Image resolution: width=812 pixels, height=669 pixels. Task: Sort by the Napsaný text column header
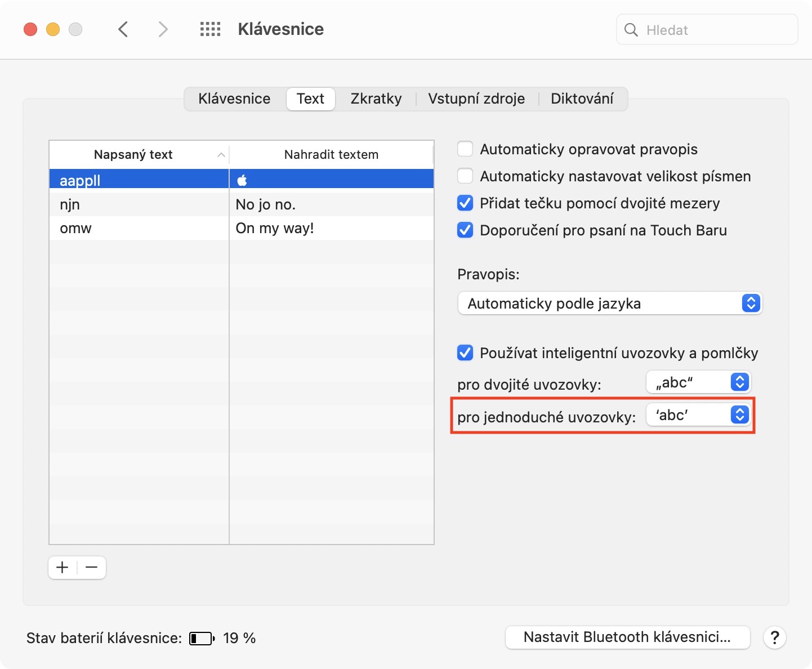133,155
